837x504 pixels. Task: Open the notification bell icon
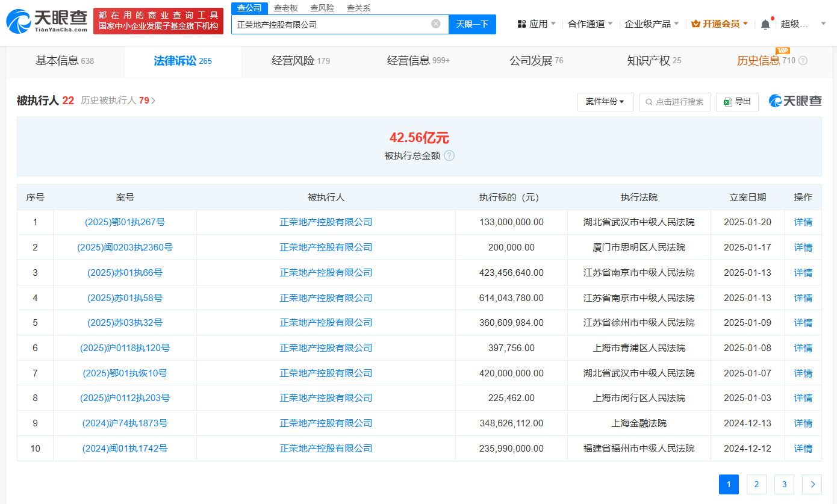[765, 24]
